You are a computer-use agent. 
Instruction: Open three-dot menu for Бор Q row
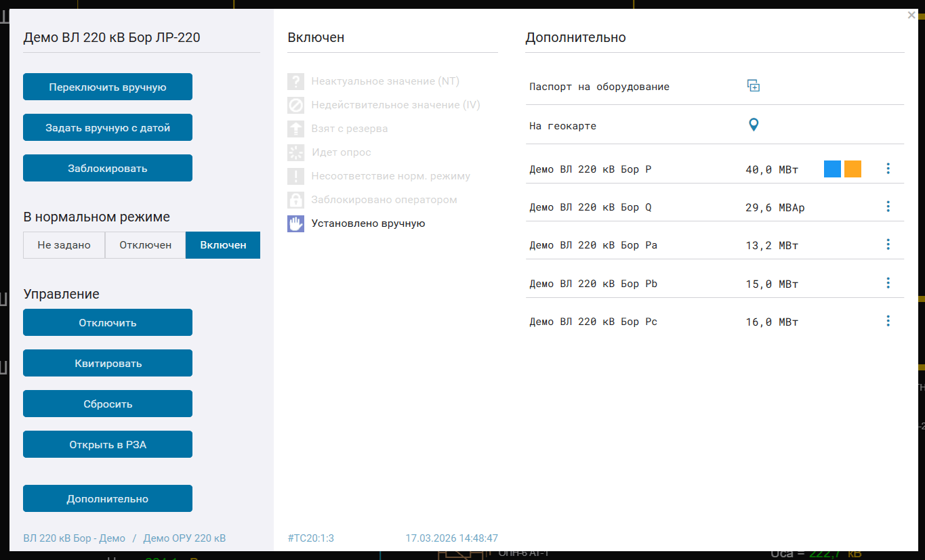(888, 207)
